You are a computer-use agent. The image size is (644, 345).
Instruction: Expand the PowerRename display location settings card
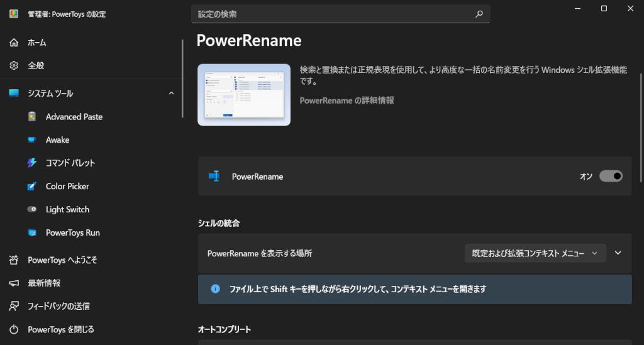618,253
